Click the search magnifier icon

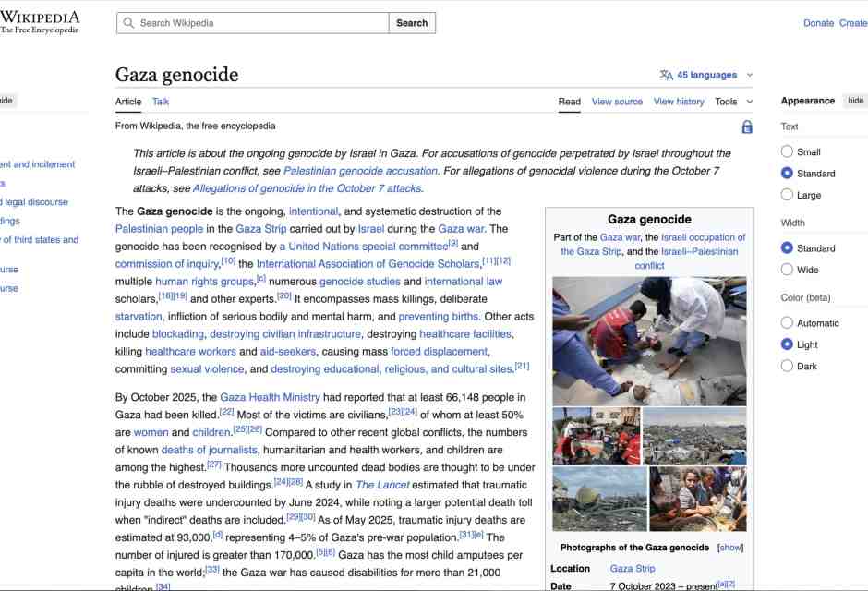[128, 23]
